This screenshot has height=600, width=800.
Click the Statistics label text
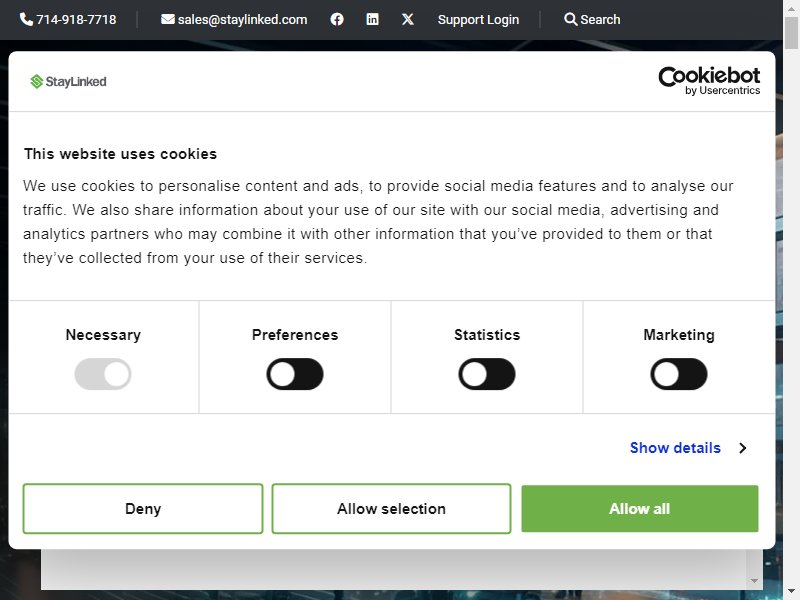click(x=487, y=335)
